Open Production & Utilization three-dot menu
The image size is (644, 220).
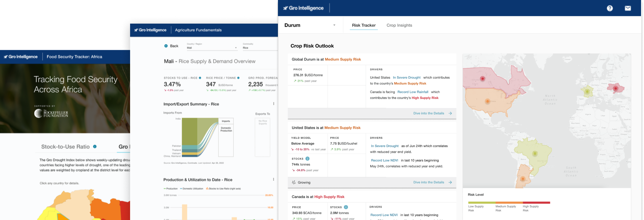point(274,179)
